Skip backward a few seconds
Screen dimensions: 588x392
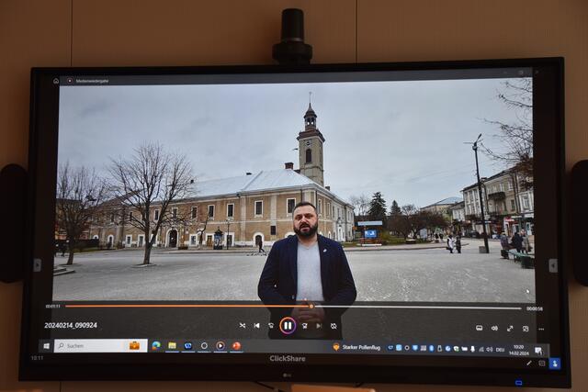tap(271, 326)
